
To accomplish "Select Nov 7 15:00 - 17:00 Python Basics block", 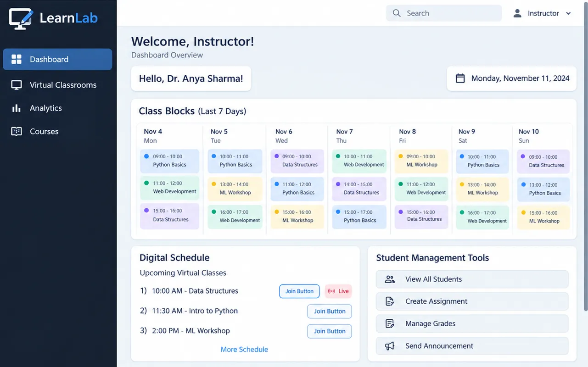I will [x=359, y=217].
